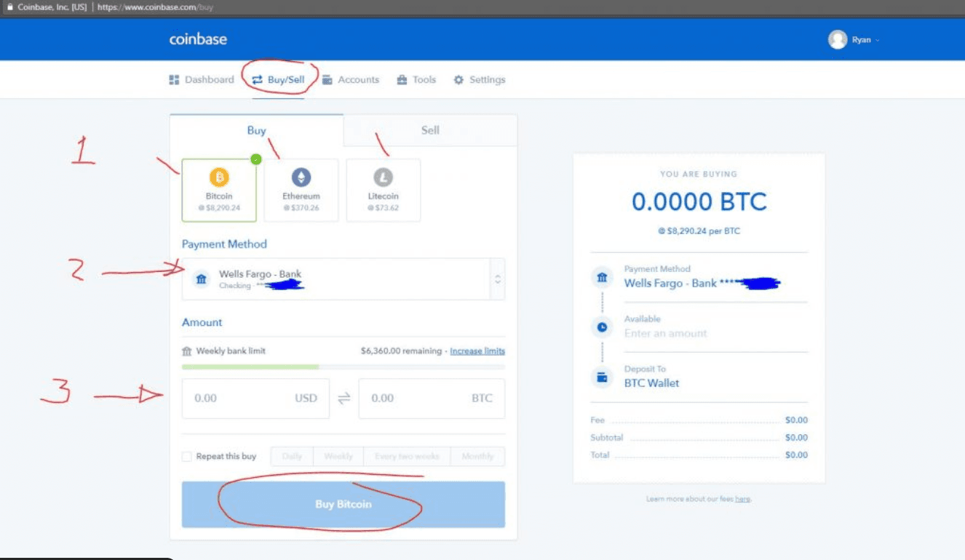Open the fees 'here' link
The height and width of the screenshot is (560, 965).
[x=742, y=499]
